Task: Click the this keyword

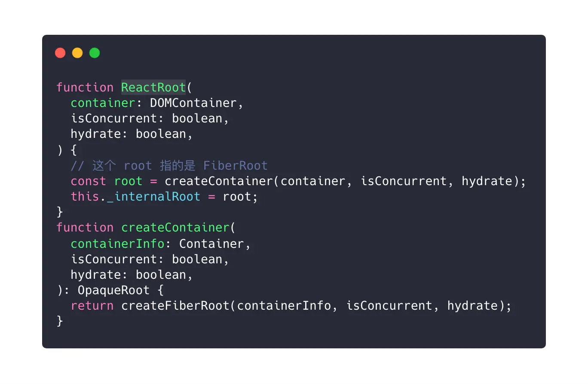Action: point(85,197)
